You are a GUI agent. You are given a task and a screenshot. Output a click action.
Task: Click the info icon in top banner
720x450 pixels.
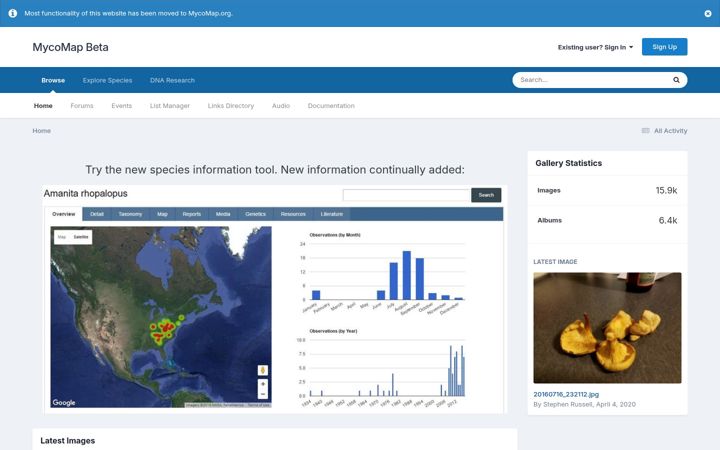pyautogui.click(x=13, y=13)
